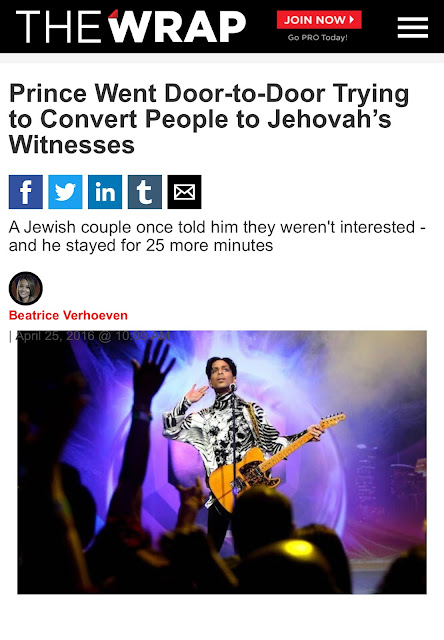Click the word THE in site logo

tap(58, 27)
